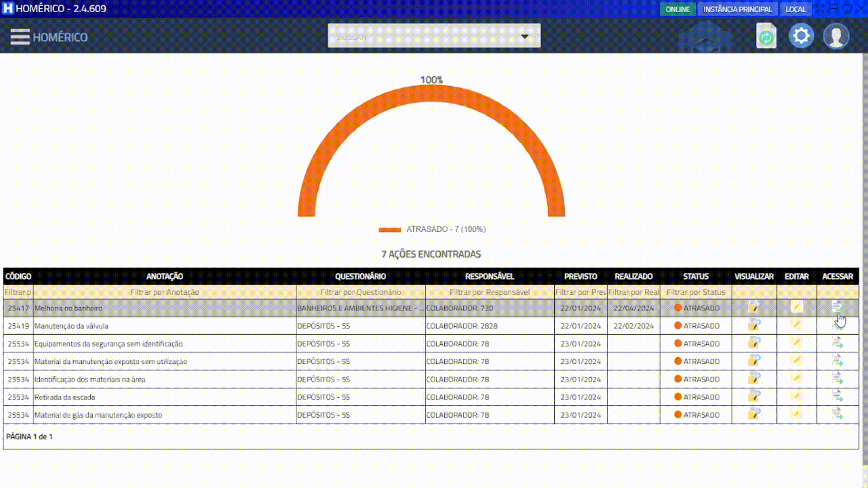Sort by the PREVISTO column header

580,276
